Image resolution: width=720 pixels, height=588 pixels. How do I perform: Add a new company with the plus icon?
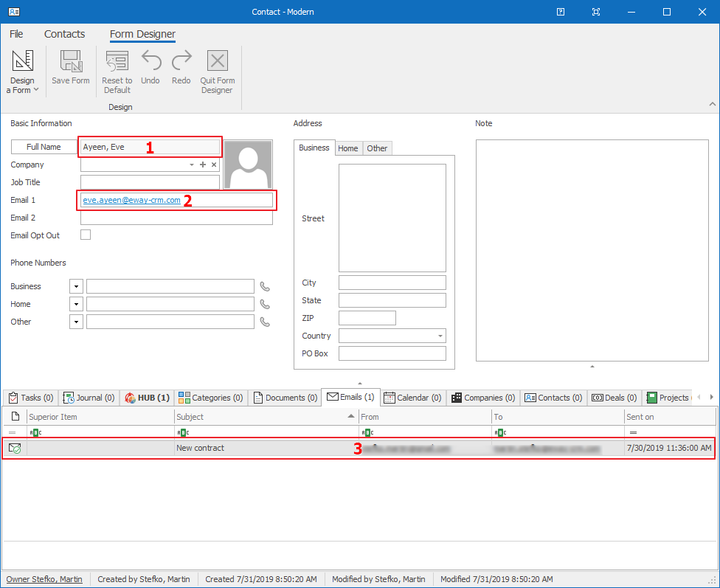click(x=203, y=165)
